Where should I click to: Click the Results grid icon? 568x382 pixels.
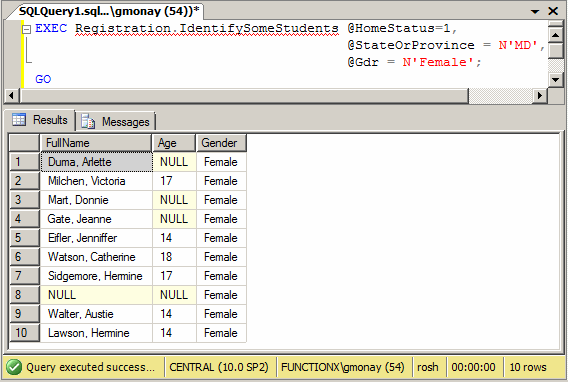pos(19,119)
